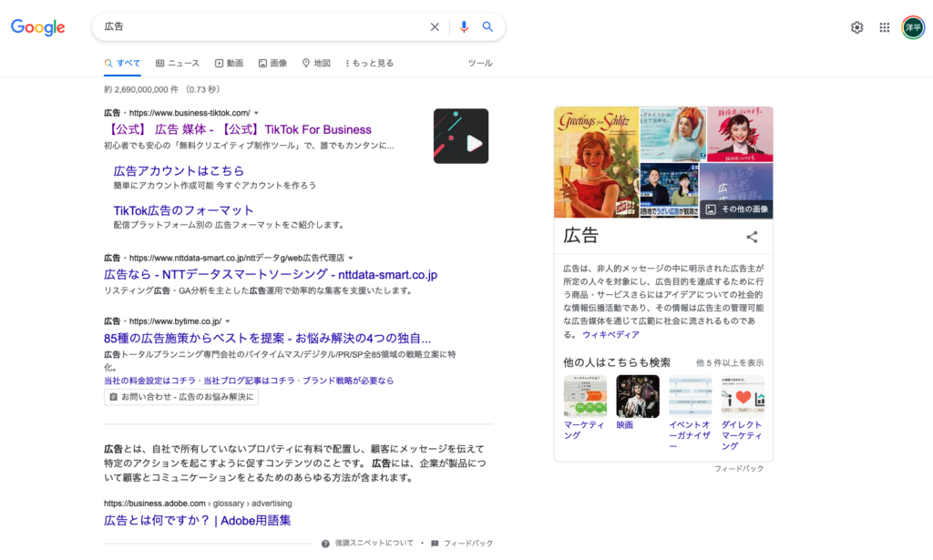This screenshot has width=933, height=560.
Task: Open the ツール search tools
Action: (x=479, y=63)
